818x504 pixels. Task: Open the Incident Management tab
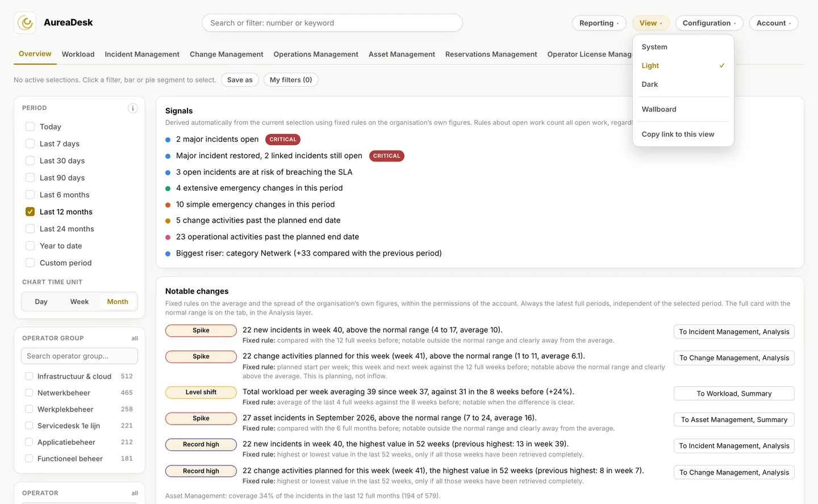142,54
